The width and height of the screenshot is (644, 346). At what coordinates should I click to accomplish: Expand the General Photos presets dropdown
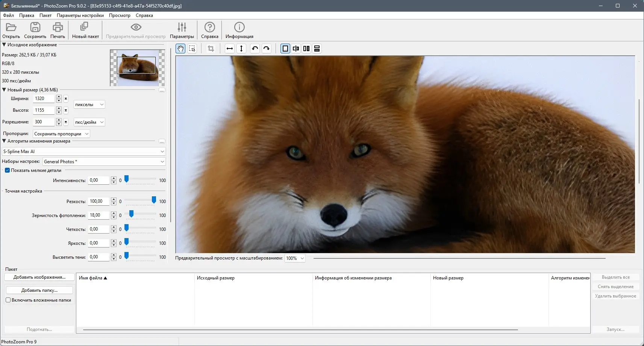coord(104,162)
